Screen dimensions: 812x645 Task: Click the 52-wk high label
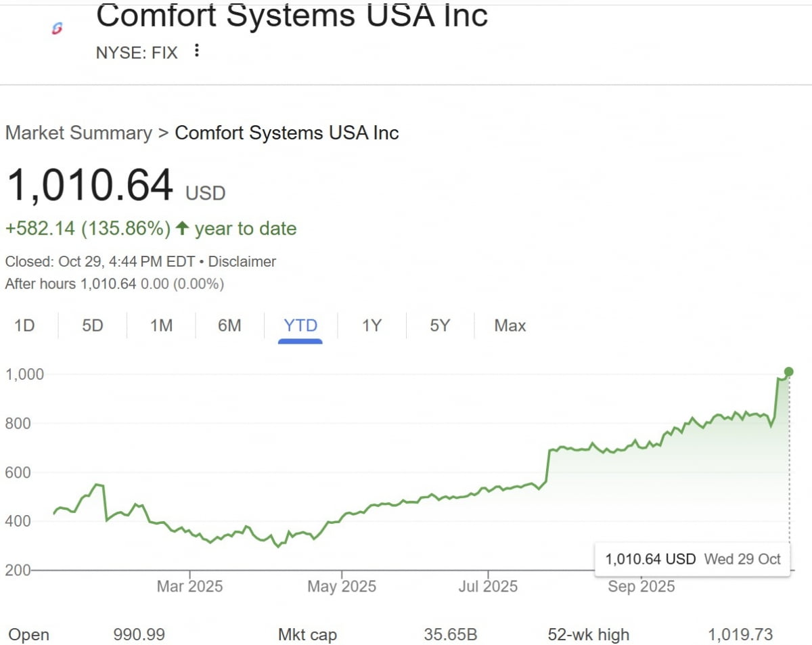click(x=588, y=635)
